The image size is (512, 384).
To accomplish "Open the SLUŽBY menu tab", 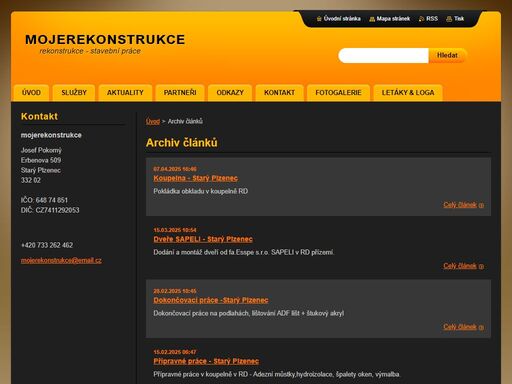I will coord(74,93).
